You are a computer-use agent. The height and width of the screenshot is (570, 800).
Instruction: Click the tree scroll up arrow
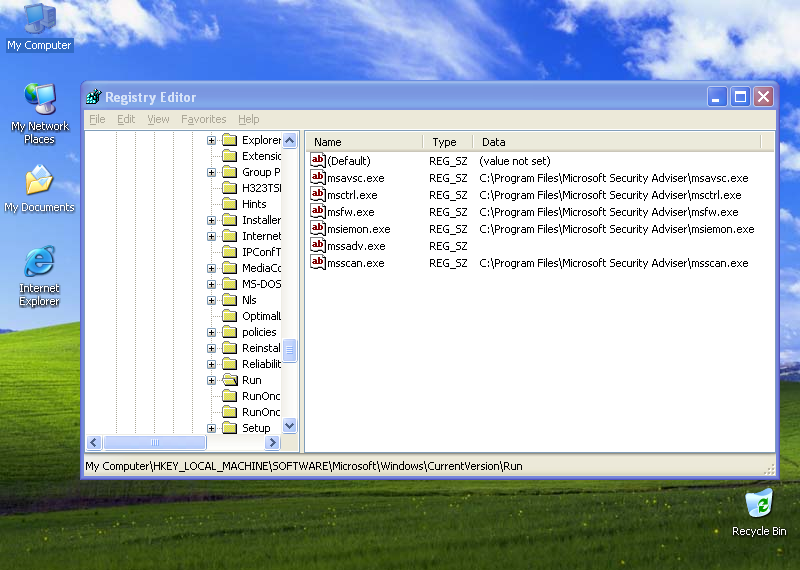289,140
